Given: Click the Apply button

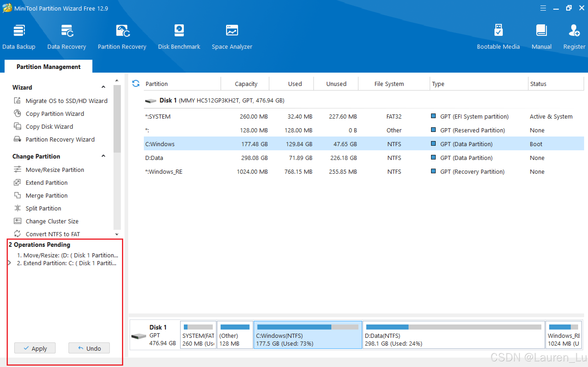Looking at the screenshot, I should pos(35,348).
